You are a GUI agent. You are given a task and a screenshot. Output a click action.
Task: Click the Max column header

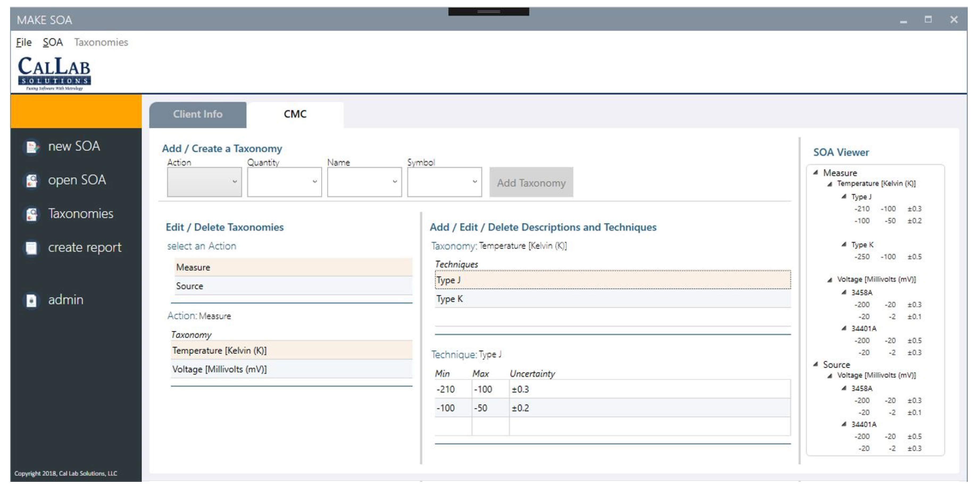coord(481,373)
